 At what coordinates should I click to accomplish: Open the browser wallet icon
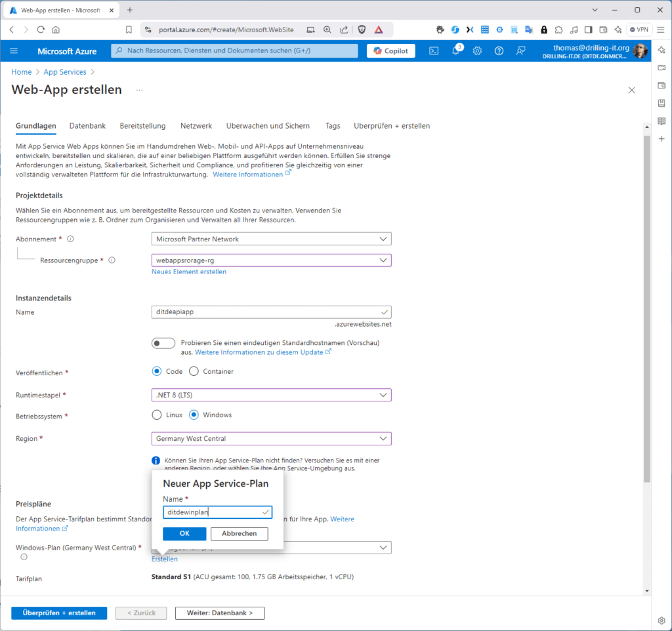click(603, 30)
